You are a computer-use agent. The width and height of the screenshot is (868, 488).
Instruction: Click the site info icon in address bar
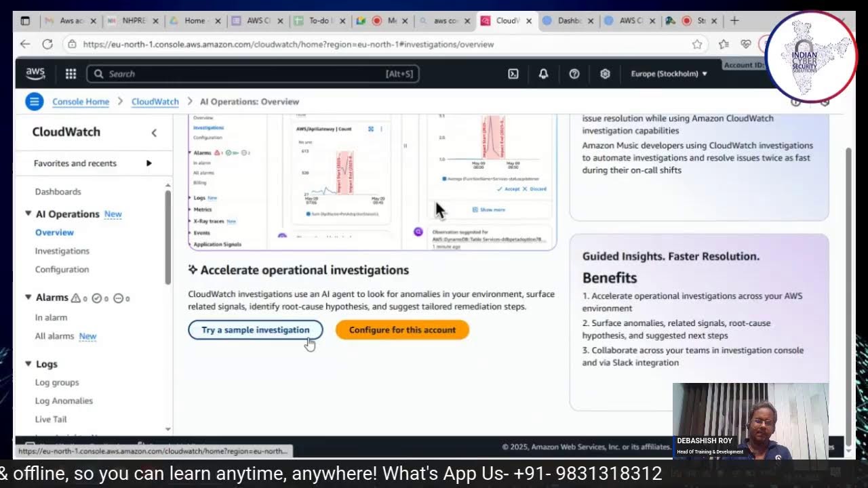click(72, 44)
